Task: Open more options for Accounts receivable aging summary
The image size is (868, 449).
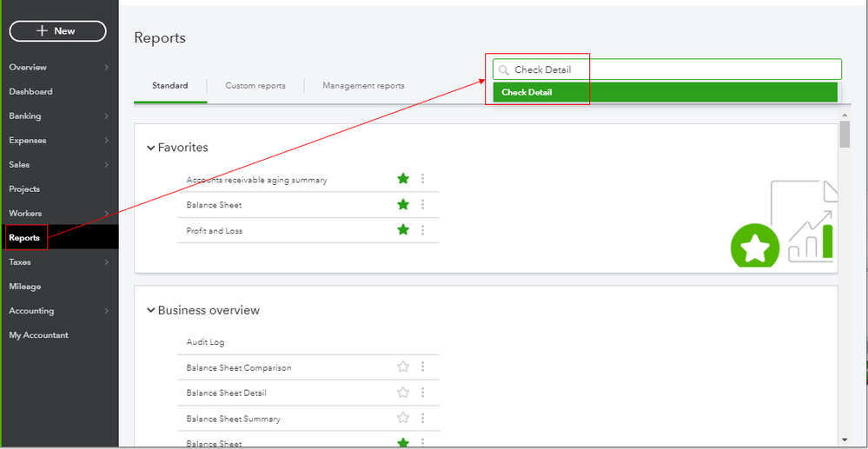Action: [423, 179]
